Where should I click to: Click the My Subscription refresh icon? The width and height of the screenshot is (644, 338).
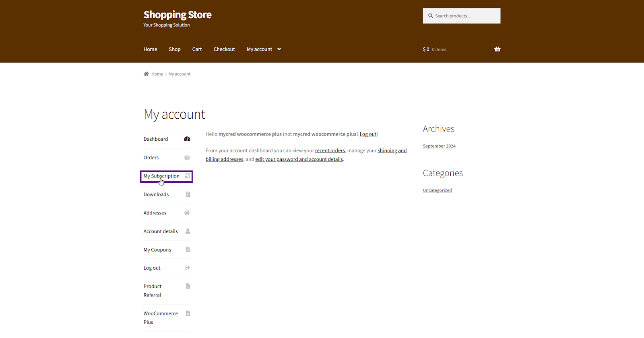(187, 176)
